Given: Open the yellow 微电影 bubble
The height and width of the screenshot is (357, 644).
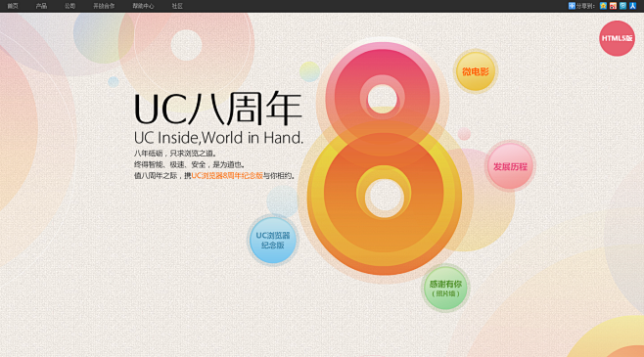Looking at the screenshot, I should tap(476, 71).
